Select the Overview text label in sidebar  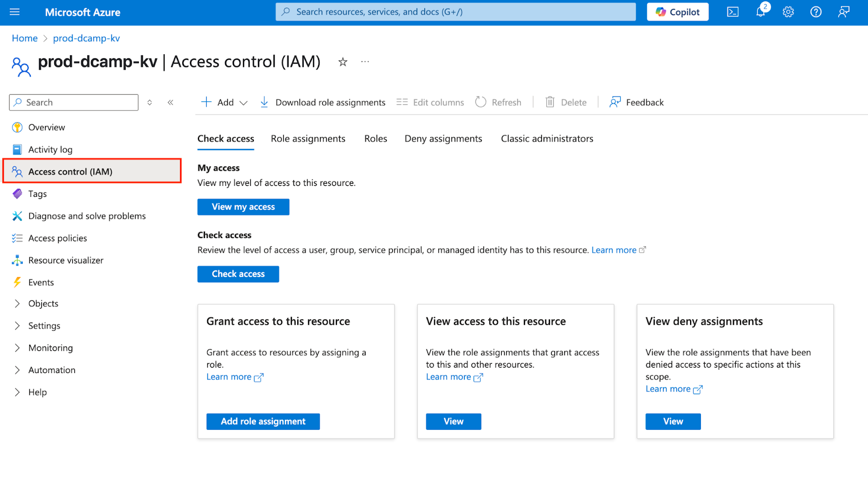point(47,127)
